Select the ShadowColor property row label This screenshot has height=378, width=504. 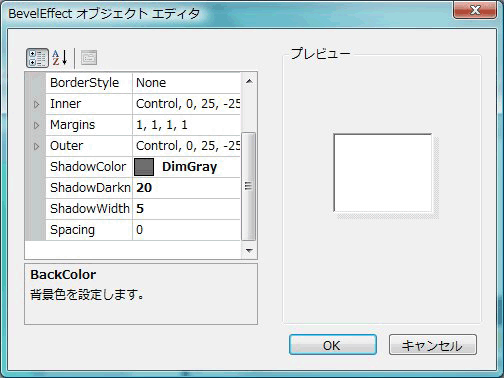pyautogui.click(x=88, y=167)
